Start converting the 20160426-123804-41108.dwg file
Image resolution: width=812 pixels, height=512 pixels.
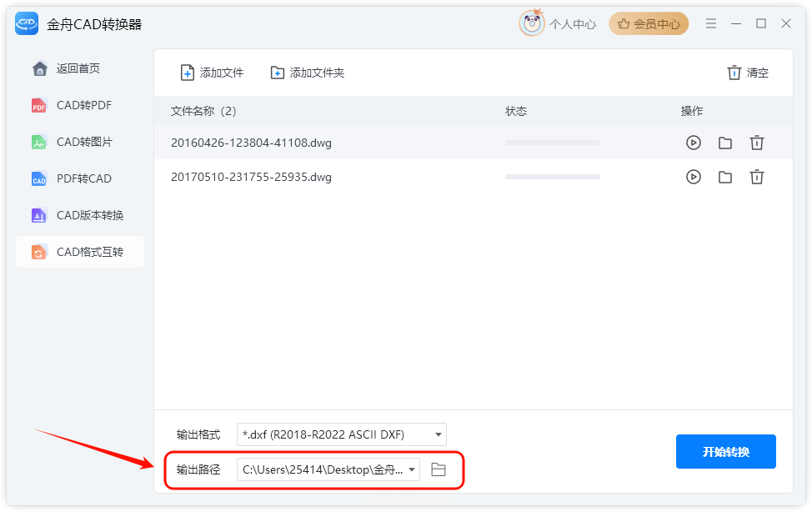point(694,143)
